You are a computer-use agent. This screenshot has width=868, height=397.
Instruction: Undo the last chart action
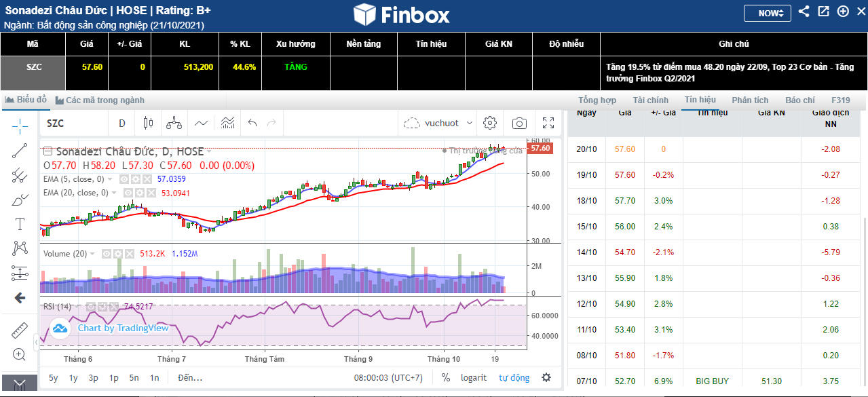(252, 123)
